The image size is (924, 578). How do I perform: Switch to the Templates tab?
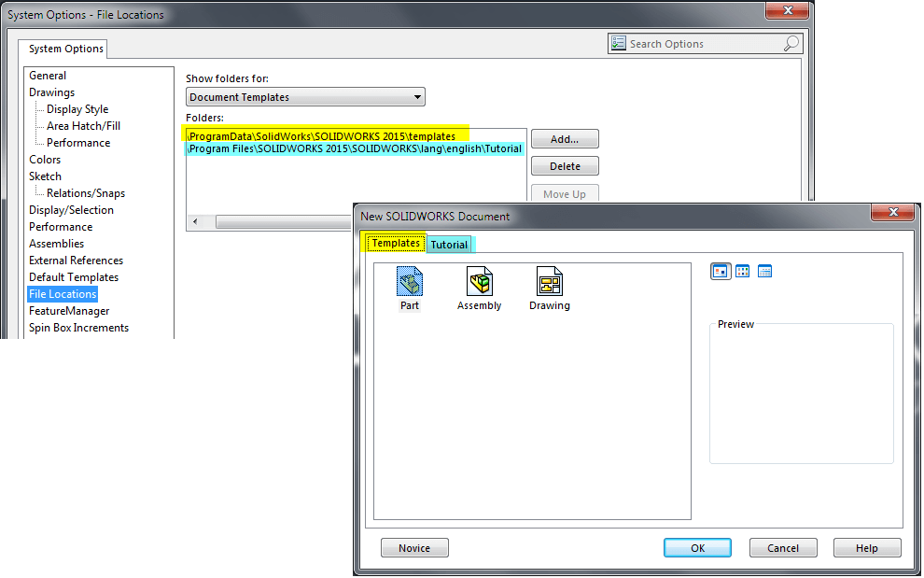click(394, 242)
